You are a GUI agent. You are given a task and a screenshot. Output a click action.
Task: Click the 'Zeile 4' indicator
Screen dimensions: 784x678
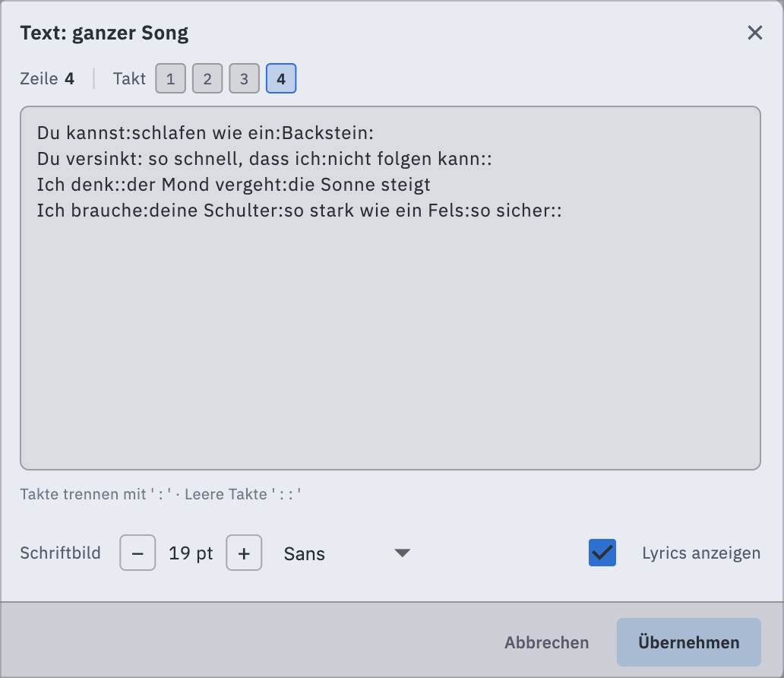[x=47, y=78]
